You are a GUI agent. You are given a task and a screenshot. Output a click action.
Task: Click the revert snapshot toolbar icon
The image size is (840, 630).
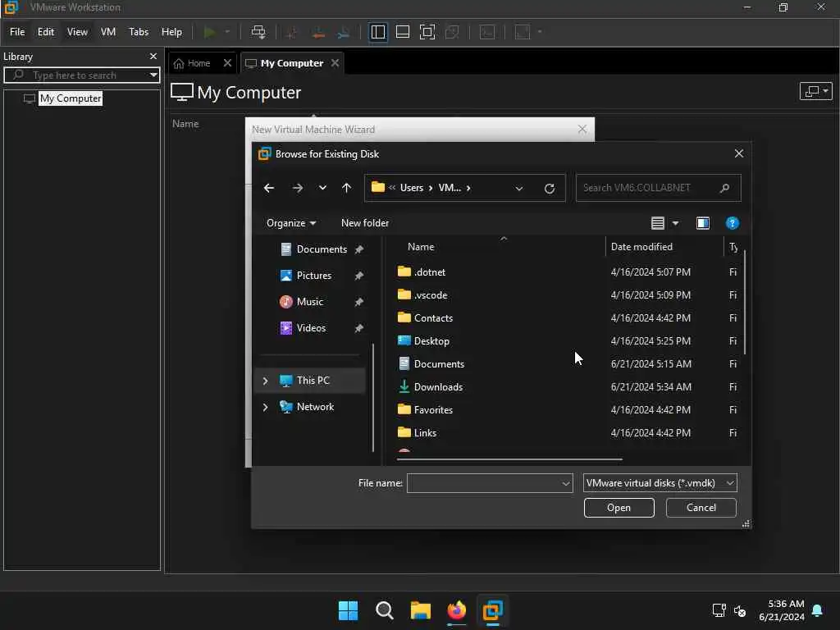click(x=318, y=32)
